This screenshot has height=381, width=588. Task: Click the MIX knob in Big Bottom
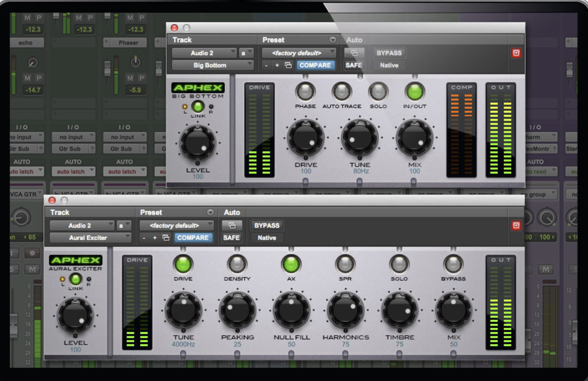tap(415, 138)
